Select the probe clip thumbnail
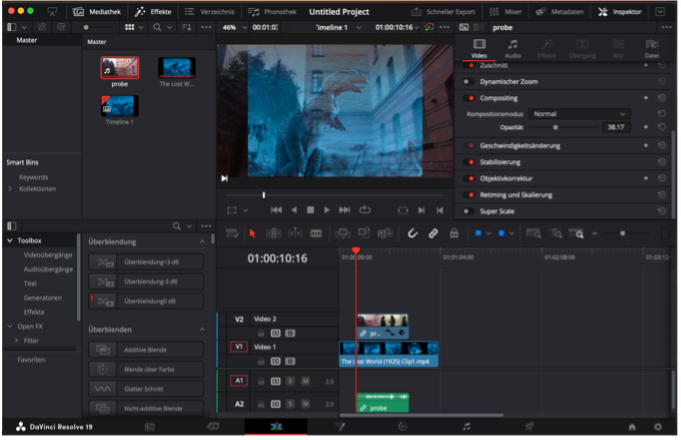681x440 pixels. pos(120,68)
